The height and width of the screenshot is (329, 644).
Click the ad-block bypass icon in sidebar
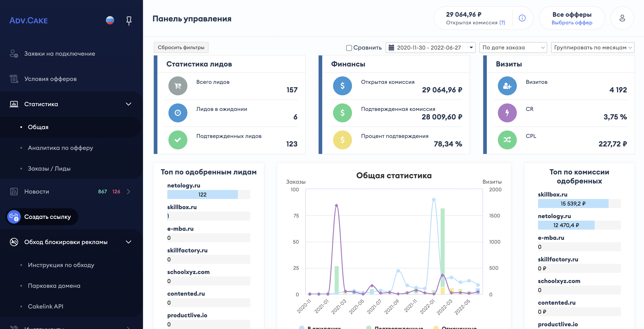coord(14,242)
